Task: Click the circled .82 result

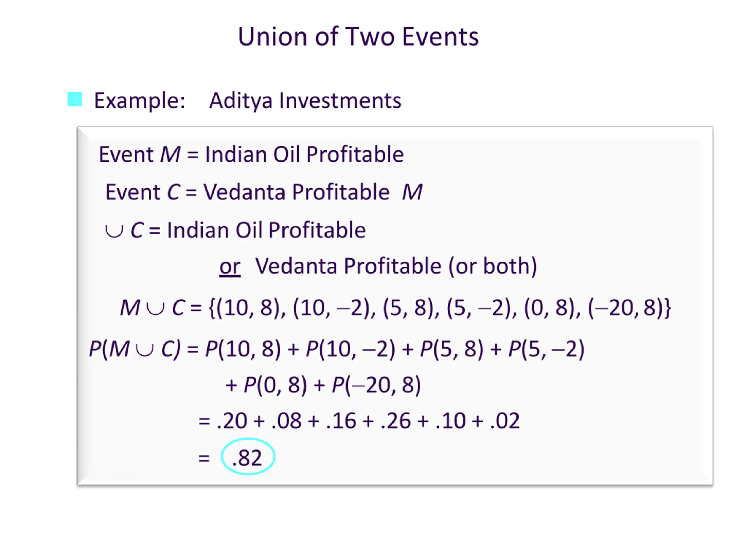Action: 248,456
